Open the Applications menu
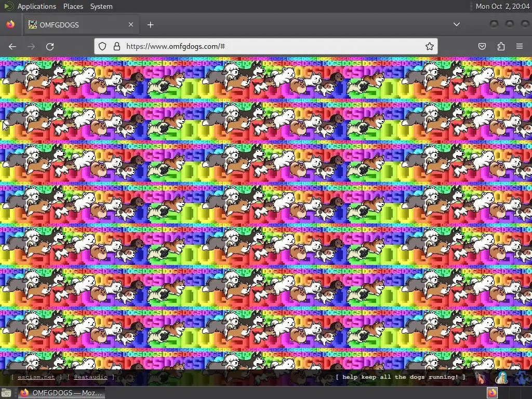This screenshot has width=532, height=399. pos(37,6)
